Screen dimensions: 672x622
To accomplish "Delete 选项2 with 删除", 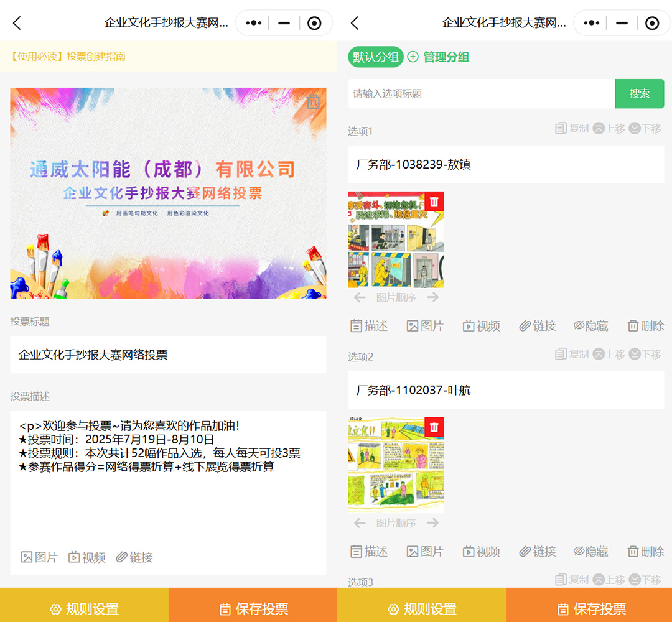I will 646,551.
